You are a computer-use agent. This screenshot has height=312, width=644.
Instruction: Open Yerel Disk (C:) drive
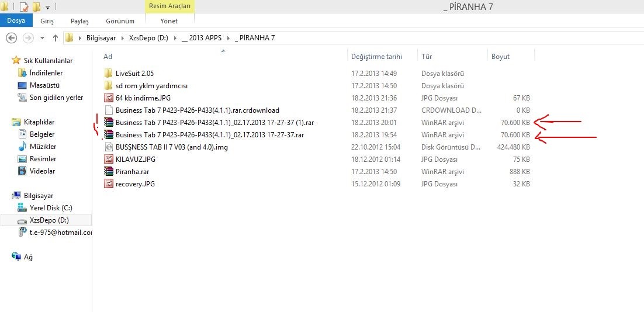coord(51,208)
